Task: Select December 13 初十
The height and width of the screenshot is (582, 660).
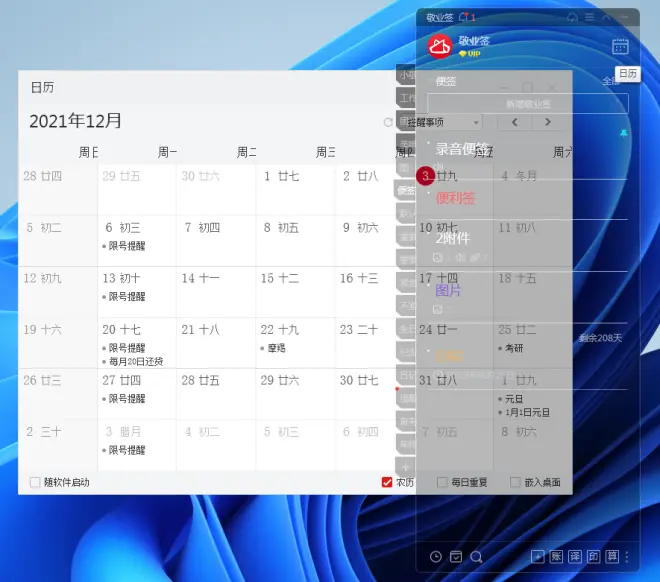Action: 122,278
